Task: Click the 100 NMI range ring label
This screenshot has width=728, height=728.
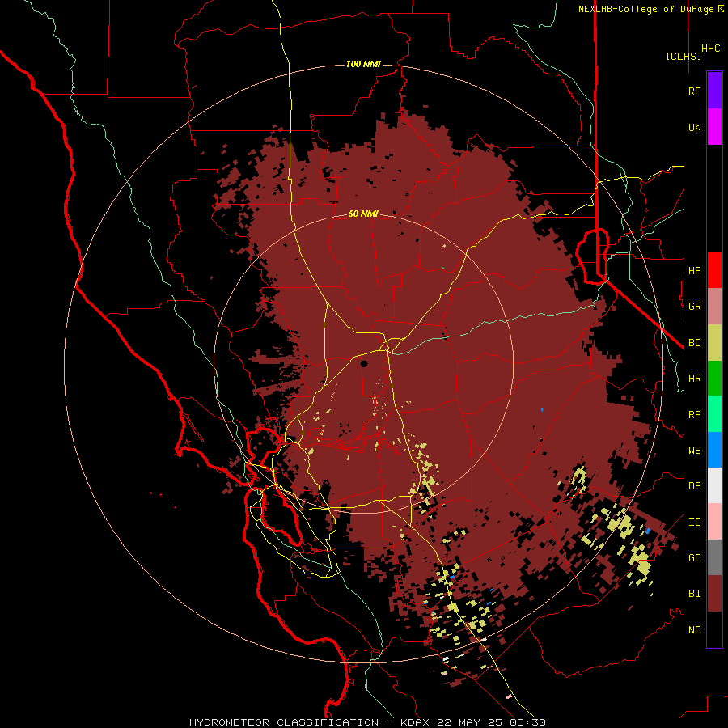Action: 363,64
